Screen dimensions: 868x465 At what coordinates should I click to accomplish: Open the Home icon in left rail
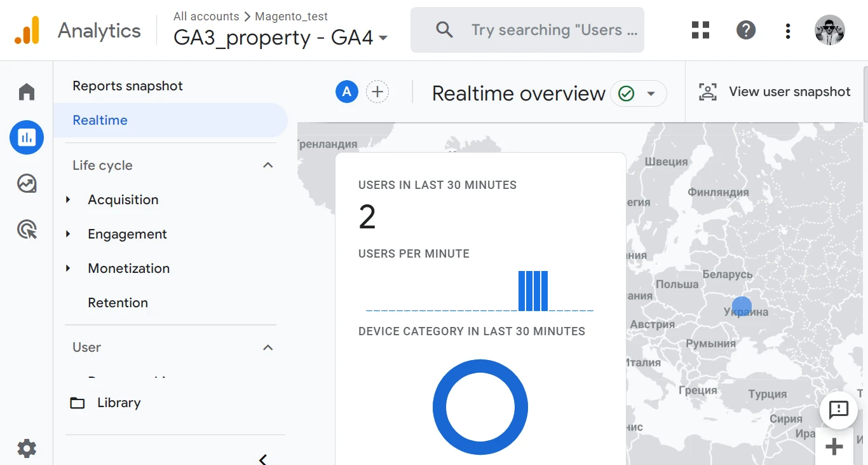click(x=27, y=92)
